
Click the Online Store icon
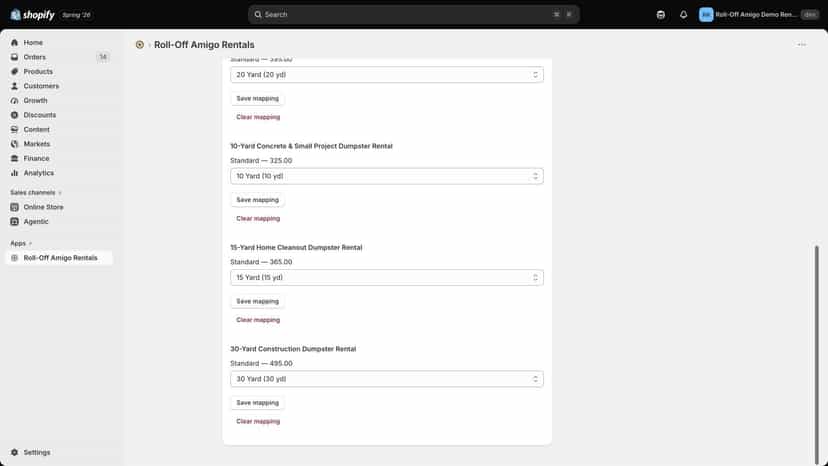click(14, 207)
